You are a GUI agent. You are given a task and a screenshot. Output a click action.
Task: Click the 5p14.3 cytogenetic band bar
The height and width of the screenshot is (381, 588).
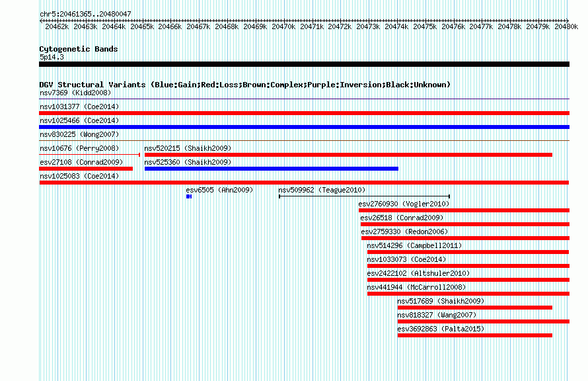[x=304, y=64]
